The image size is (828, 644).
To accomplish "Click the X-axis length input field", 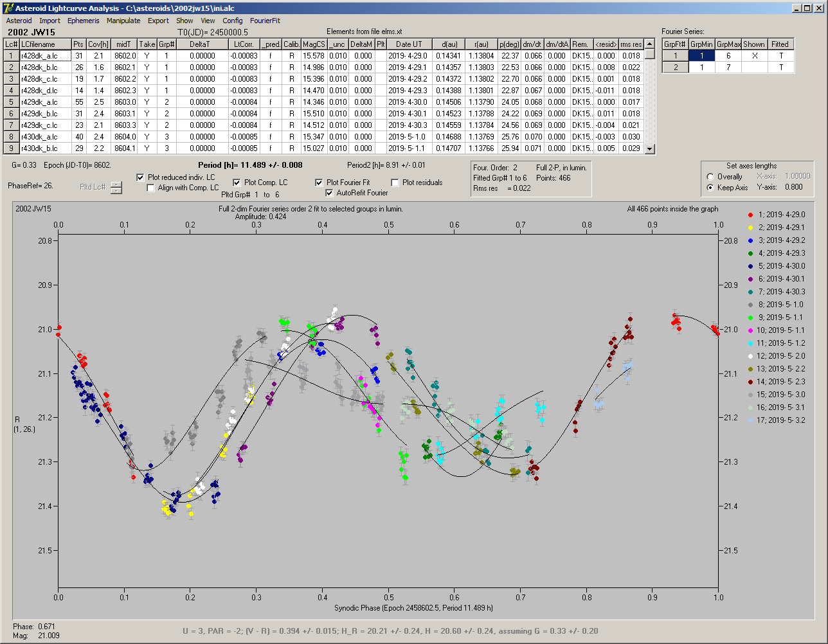I will [797, 176].
